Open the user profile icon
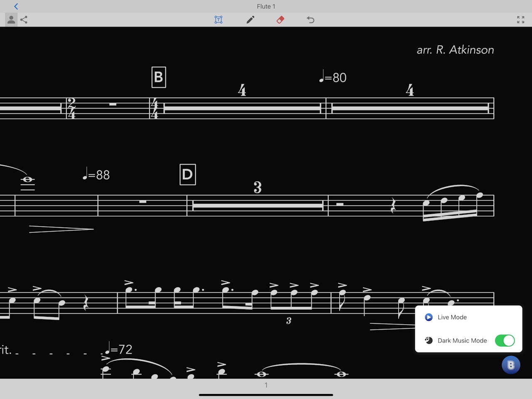The image size is (532, 399). pos(11,20)
